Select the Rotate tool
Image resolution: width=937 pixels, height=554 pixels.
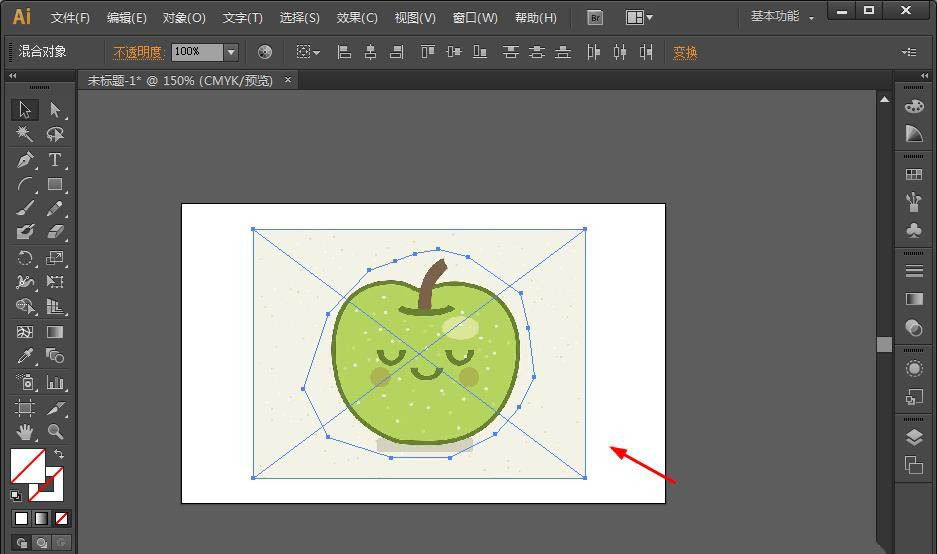[x=25, y=258]
